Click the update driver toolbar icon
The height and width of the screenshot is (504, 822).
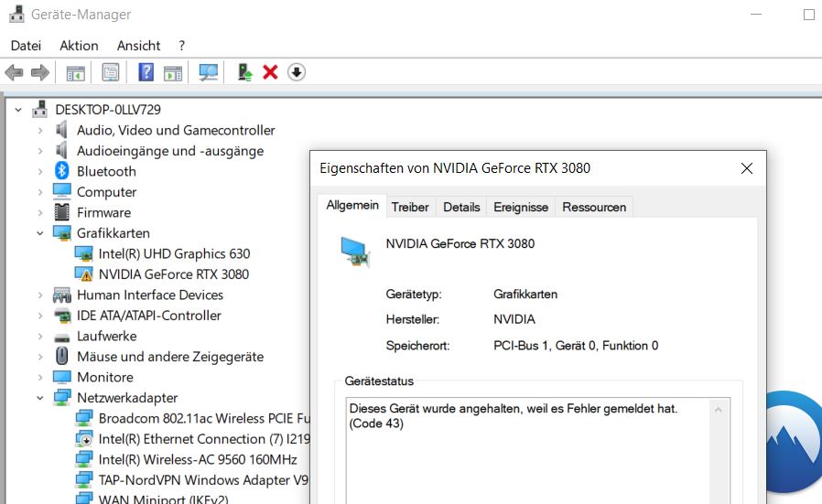tap(244, 72)
